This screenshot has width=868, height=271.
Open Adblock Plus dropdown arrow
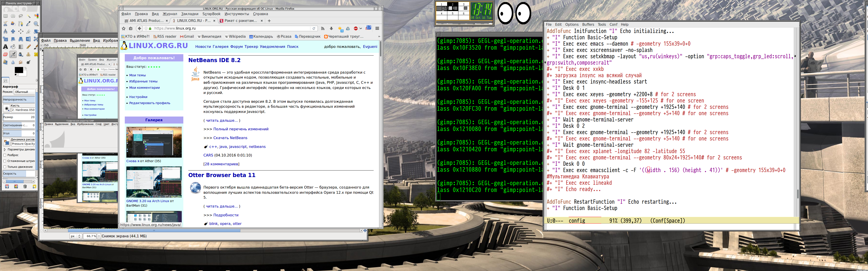coord(361,29)
